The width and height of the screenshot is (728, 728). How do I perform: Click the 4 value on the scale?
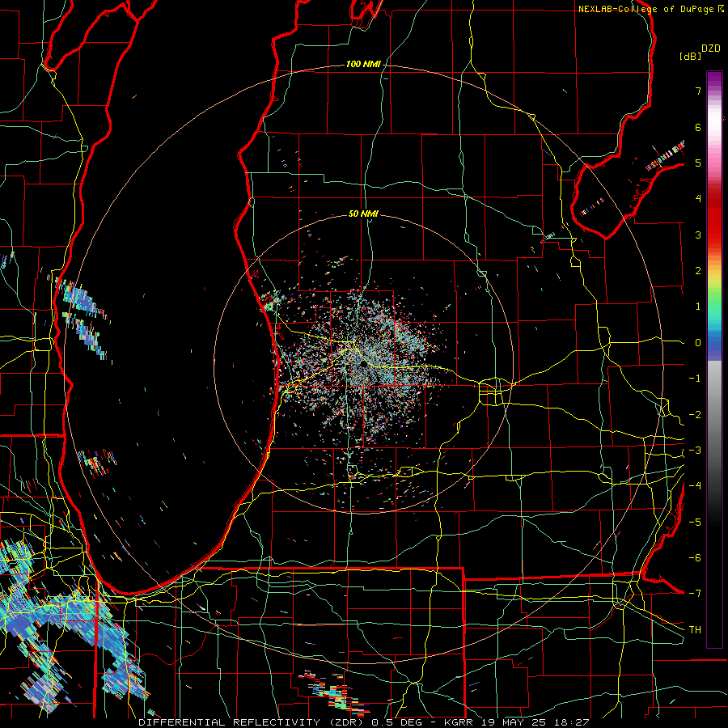click(x=698, y=199)
